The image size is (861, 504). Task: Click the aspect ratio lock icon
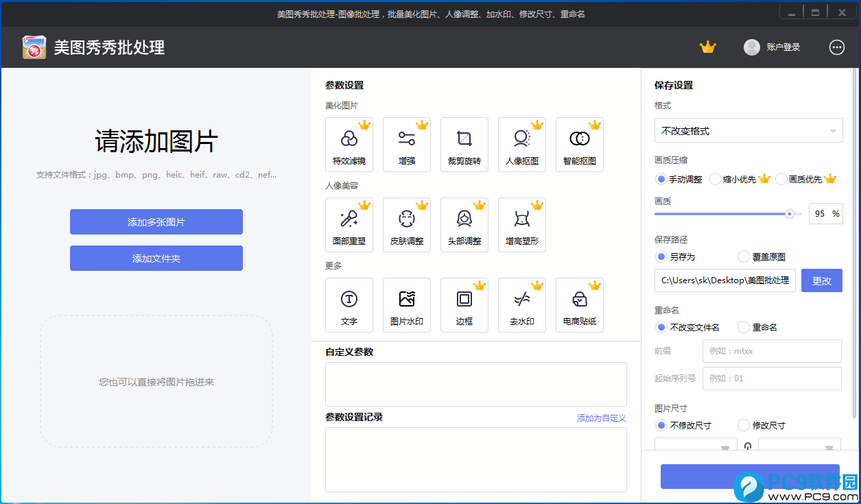748,447
